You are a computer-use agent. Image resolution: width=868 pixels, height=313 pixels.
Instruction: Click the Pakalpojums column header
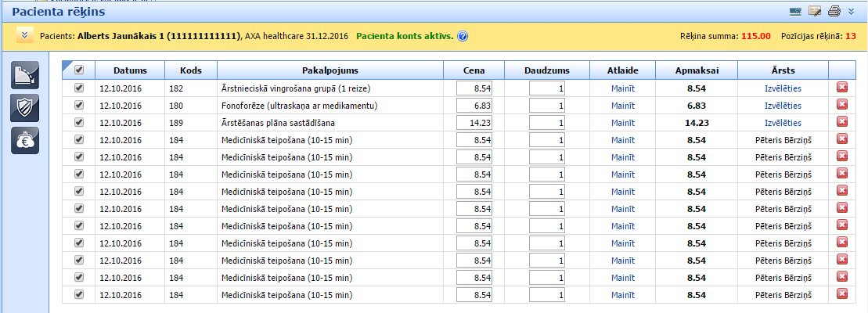coord(330,70)
